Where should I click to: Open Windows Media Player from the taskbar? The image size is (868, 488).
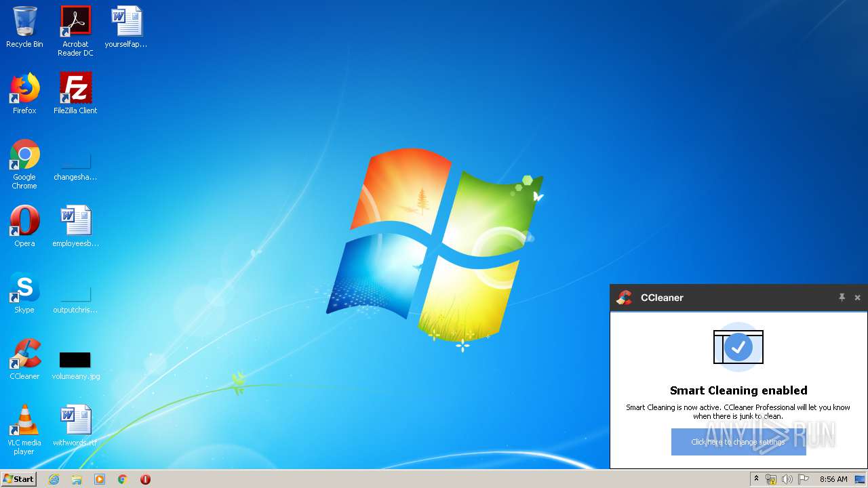pos(100,479)
